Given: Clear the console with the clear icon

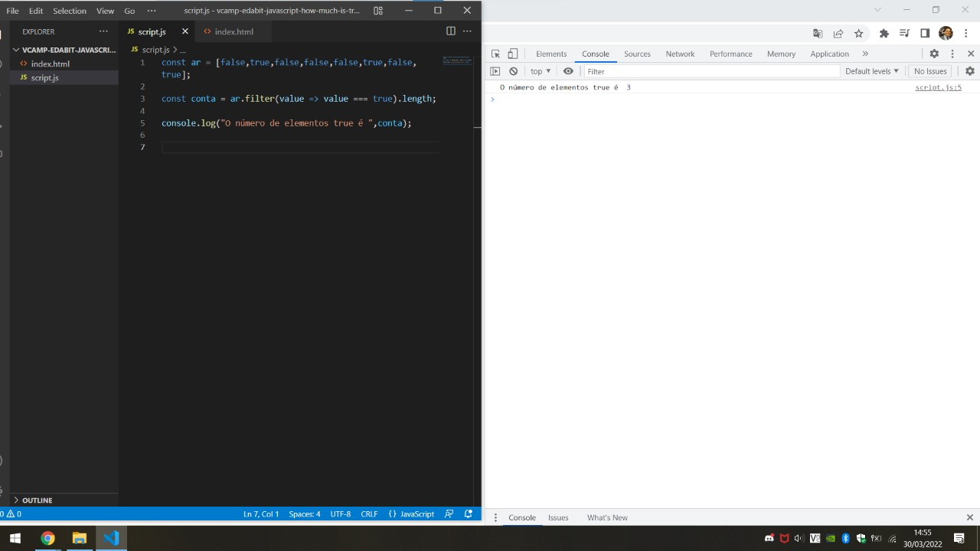Looking at the screenshot, I should click(513, 70).
